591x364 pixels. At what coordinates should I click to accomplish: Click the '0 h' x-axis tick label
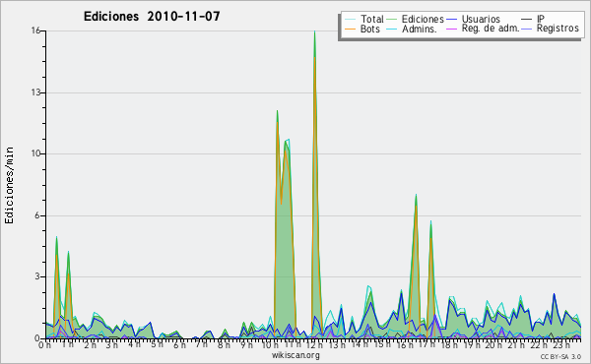tap(44, 344)
